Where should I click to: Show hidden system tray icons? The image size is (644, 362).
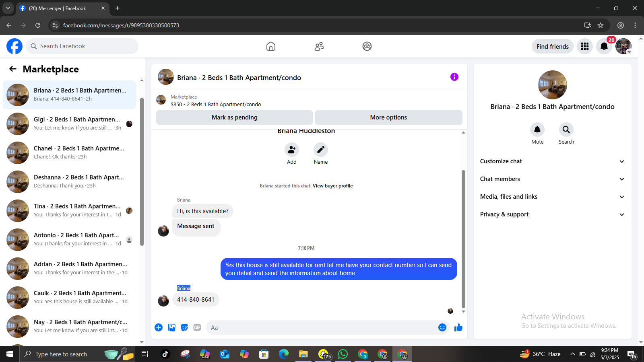[x=572, y=354]
